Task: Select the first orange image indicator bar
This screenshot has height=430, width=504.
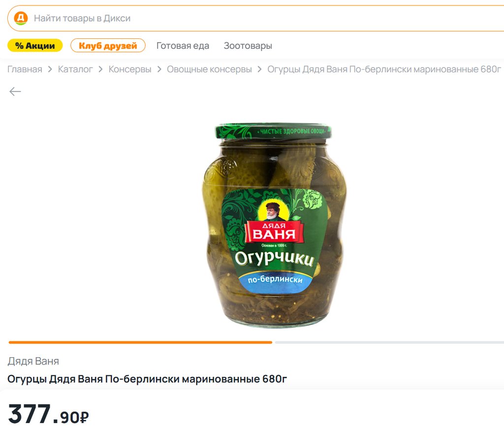Action: tap(140, 342)
